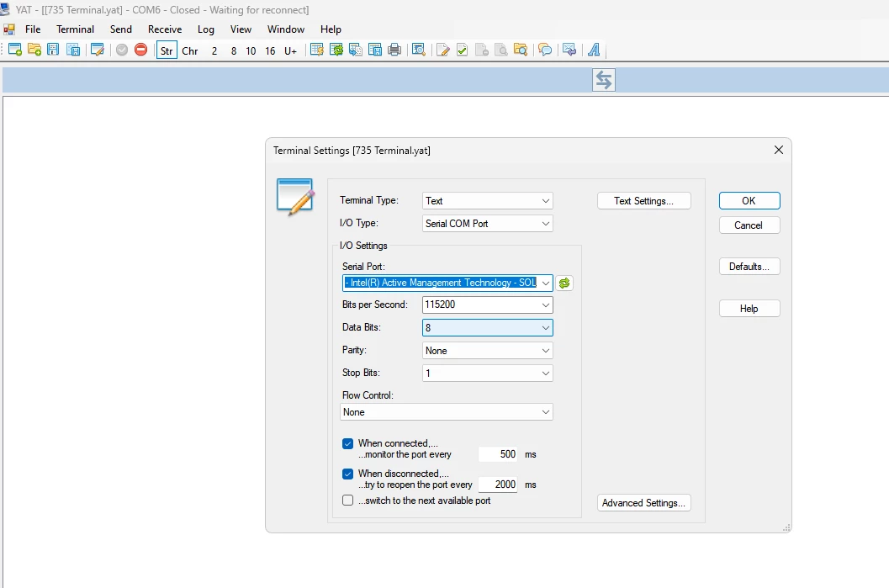Open the Window menu
The width and height of the screenshot is (889, 588).
click(x=286, y=29)
